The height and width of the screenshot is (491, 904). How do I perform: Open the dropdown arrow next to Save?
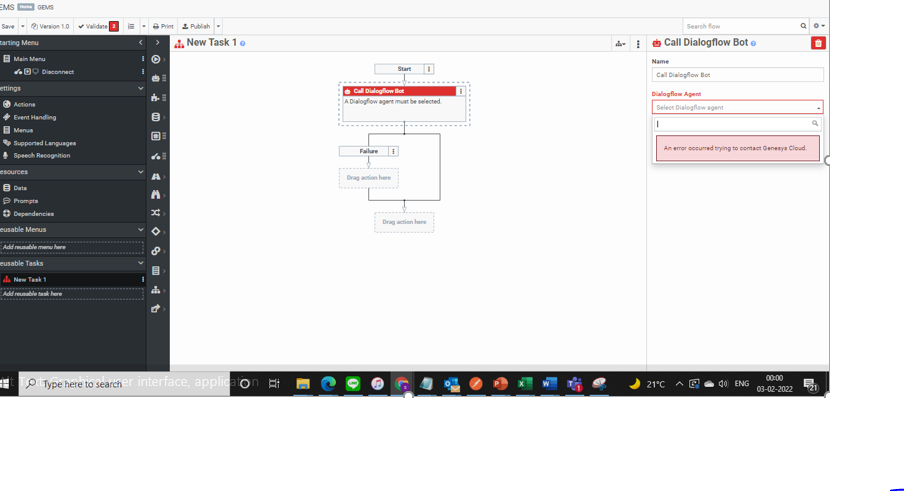pos(22,27)
